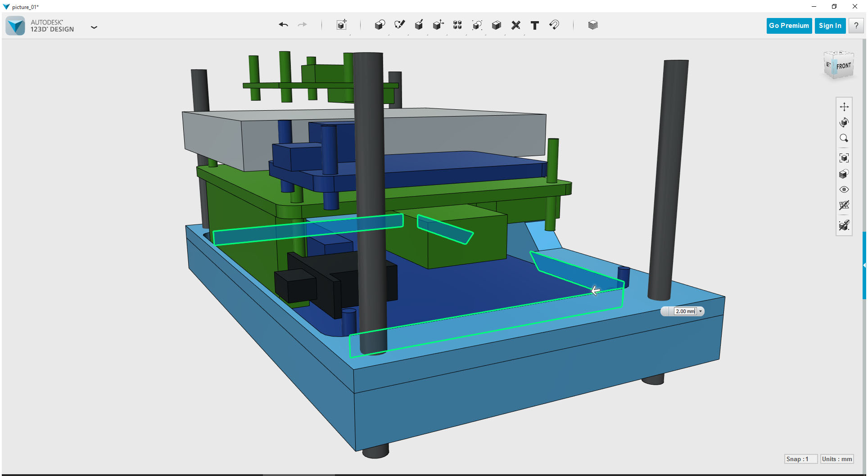Viewport: 868px width, 476px height.
Task: Open the Modify tools menu
Action: (x=438, y=25)
